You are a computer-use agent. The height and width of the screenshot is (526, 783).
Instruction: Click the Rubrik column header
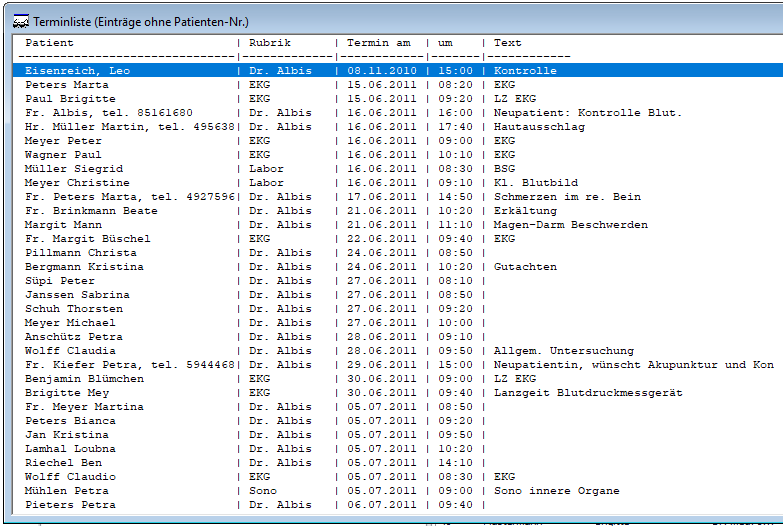tap(270, 42)
